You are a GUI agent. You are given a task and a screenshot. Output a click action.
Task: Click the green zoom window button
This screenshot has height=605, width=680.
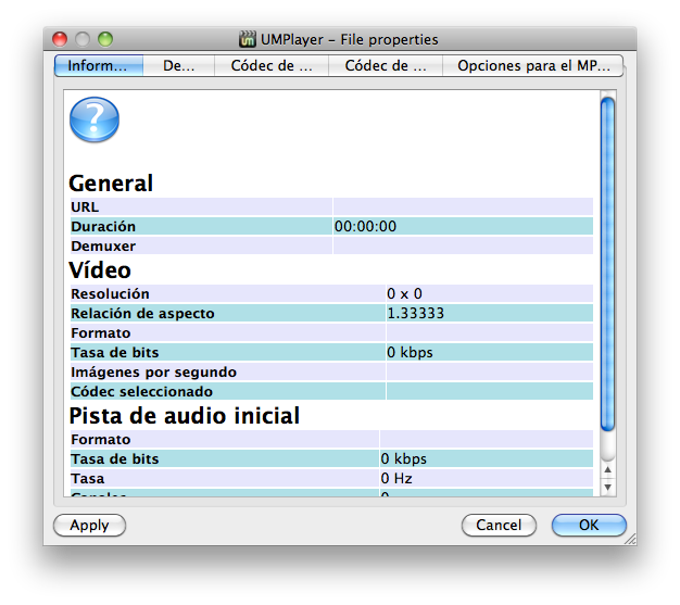105,39
